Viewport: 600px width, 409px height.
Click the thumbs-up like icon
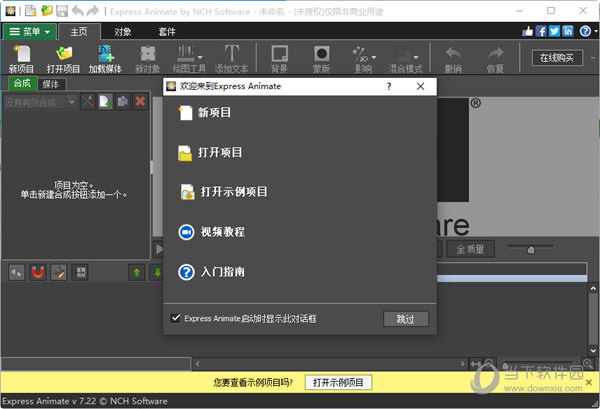(527, 31)
